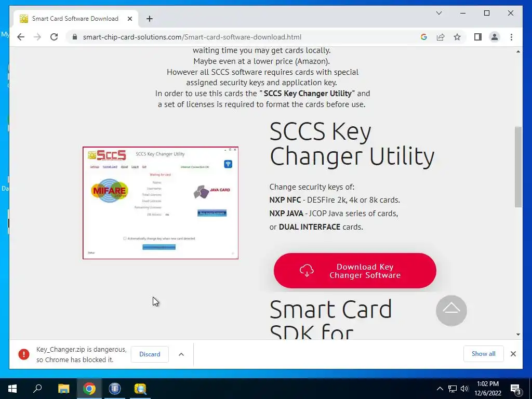The image size is (532, 399).
Task: Open the SCCS Key Changer Utility screenshot
Action: [161, 203]
